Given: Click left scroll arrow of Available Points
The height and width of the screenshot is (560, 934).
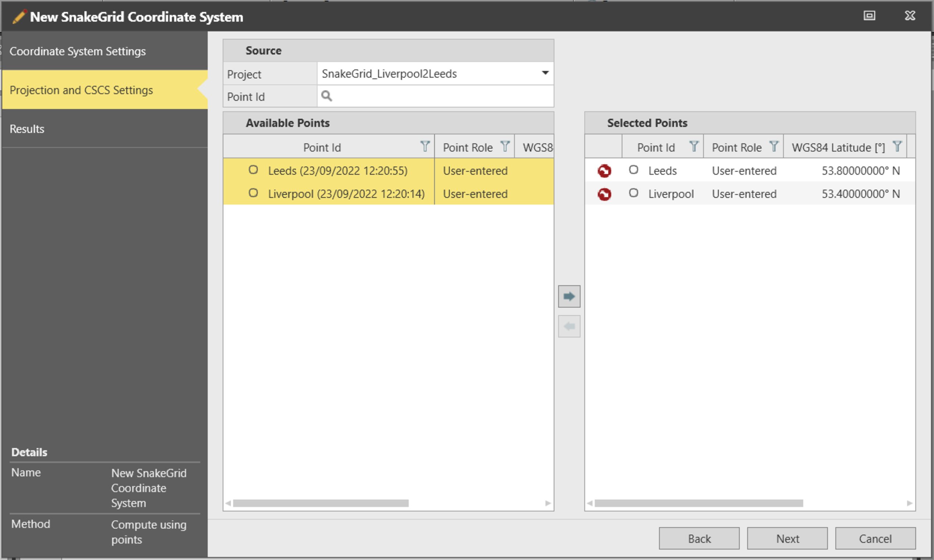Looking at the screenshot, I should 228,503.
